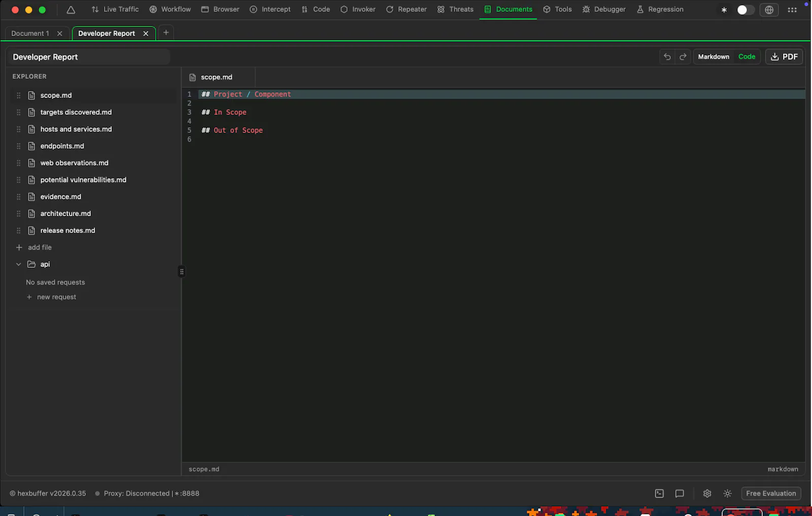Screen dimensions: 812x516
Task: Export the report as PDF
Action: click(x=784, y=57)
